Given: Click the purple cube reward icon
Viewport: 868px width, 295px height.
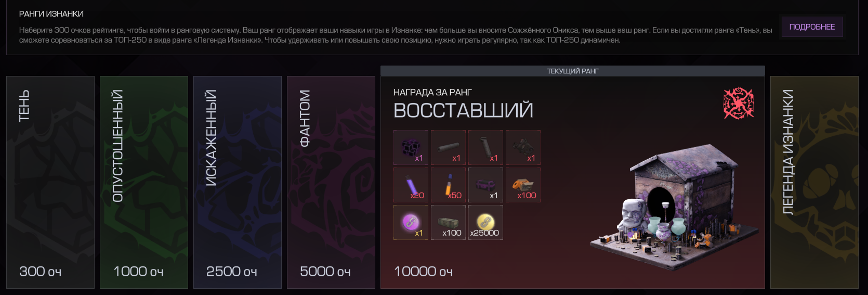Looking at the screenshot, I should point(411,147).
